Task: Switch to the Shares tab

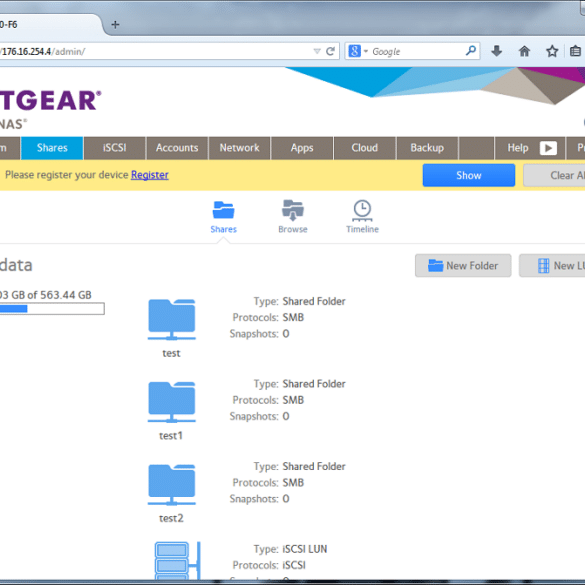Action: tap(52, 148)
